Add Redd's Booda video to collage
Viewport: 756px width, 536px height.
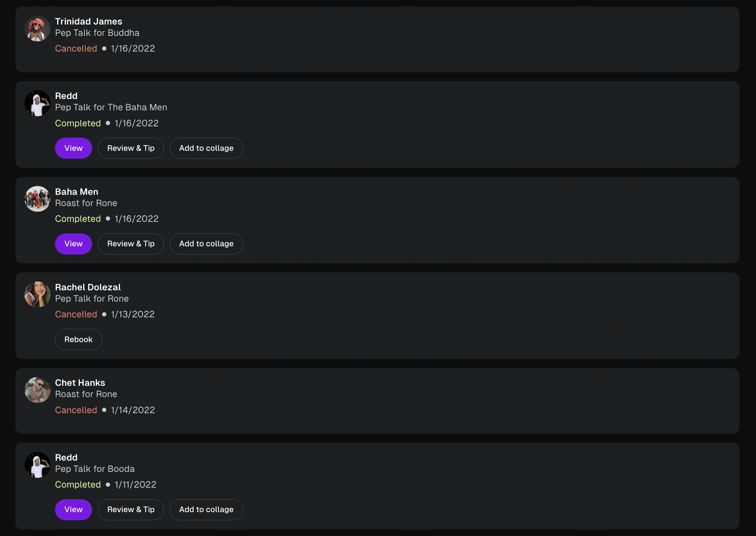(206, 510)
